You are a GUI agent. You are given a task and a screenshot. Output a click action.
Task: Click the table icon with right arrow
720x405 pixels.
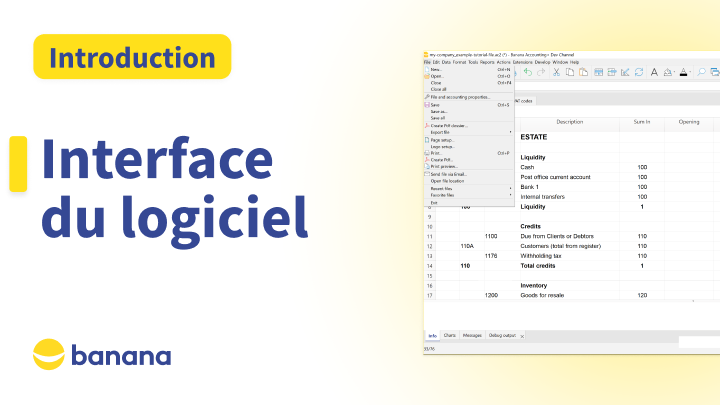coord(612,72)
